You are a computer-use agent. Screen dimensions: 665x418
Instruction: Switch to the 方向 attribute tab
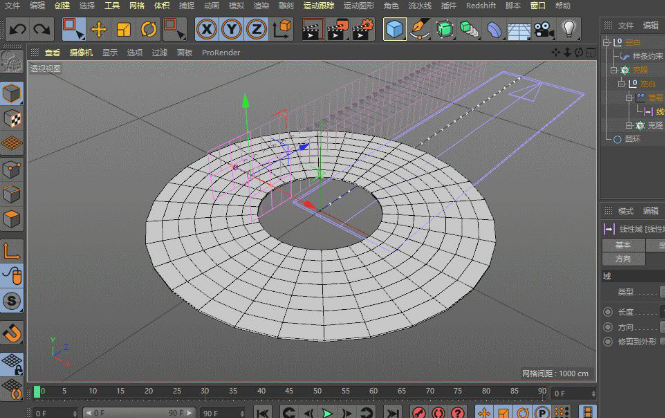(624, 258)
